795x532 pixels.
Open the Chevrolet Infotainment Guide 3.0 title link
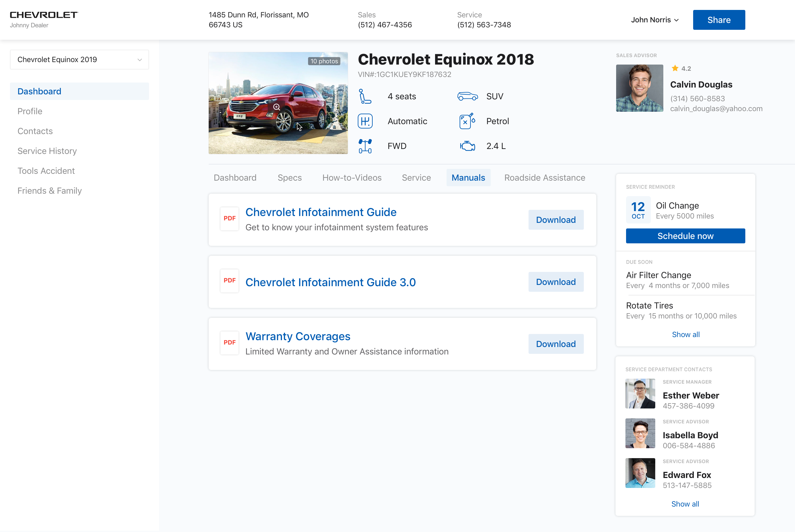pyautogui.click(x=330, y=282)
